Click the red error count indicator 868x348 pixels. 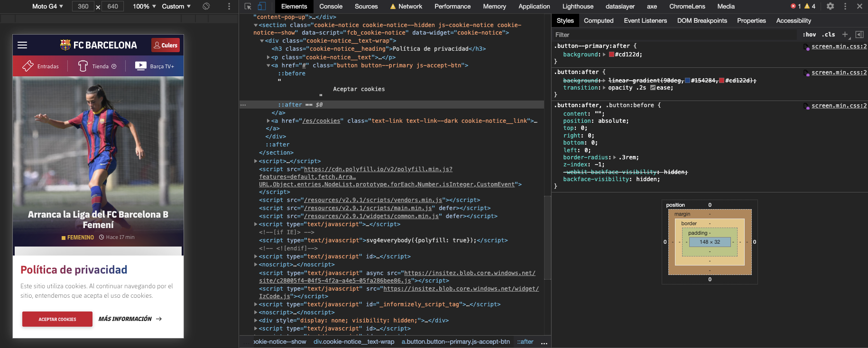click(x=795, y=6)
